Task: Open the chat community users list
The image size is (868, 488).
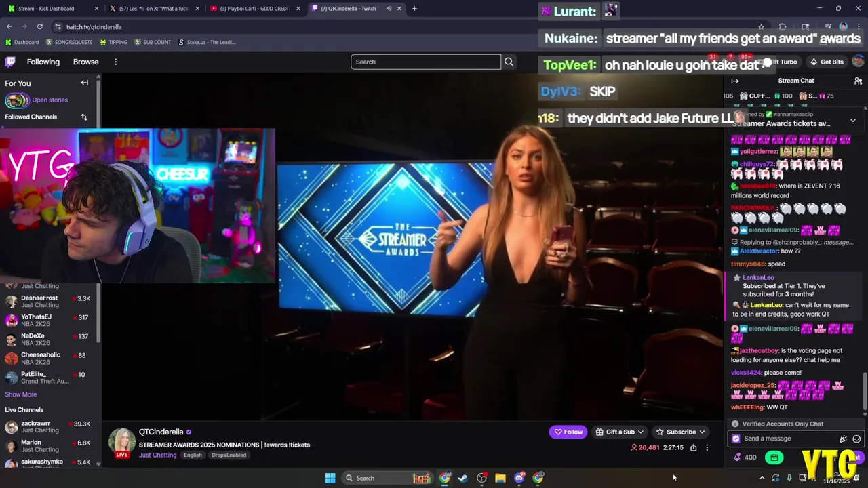Action: tap(858, 81)
